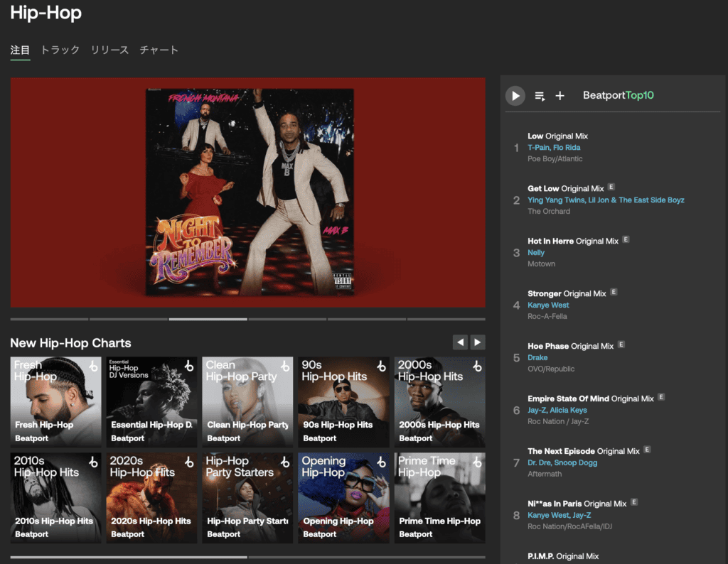Open artist Ying Yang Twins, Lil Jon link
The width and height of the screenshot is (728, 564).
[606, 200]
